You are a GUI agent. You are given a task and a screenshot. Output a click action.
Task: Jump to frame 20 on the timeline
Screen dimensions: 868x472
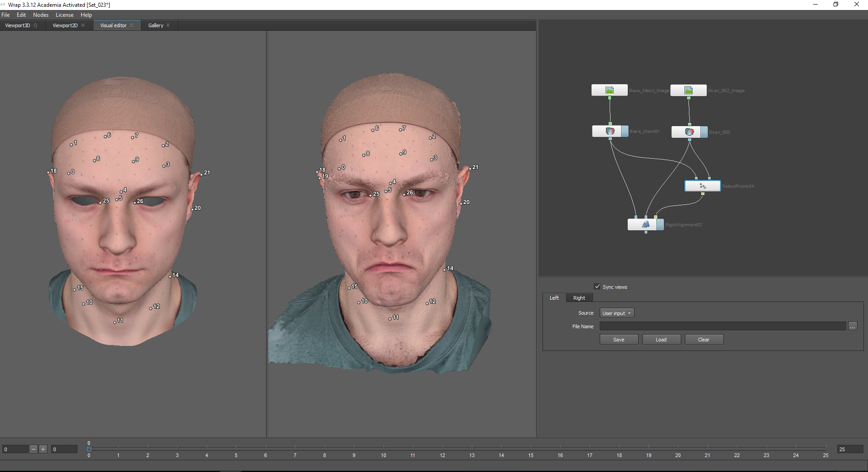pyautogui.click(x=678, y=455)
